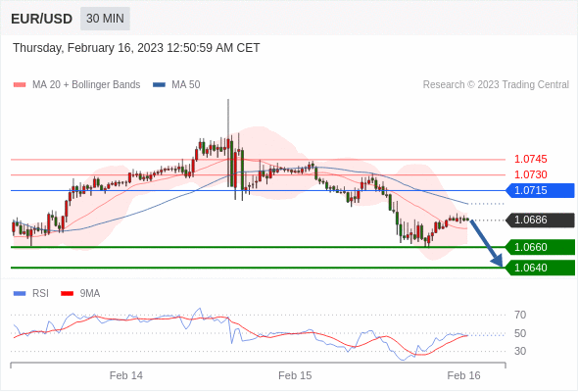
Task: Click the 30 MIN timeframe button
Action: pos(105,19)
